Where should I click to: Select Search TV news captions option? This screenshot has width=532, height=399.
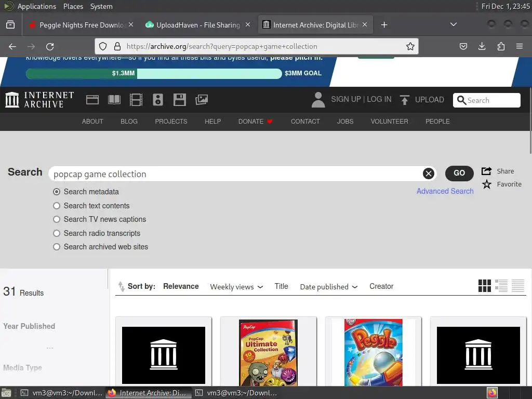pos(57,219)
